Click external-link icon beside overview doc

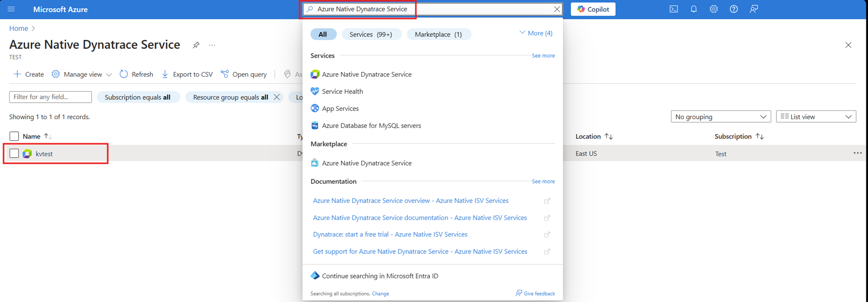coord(547,201)
